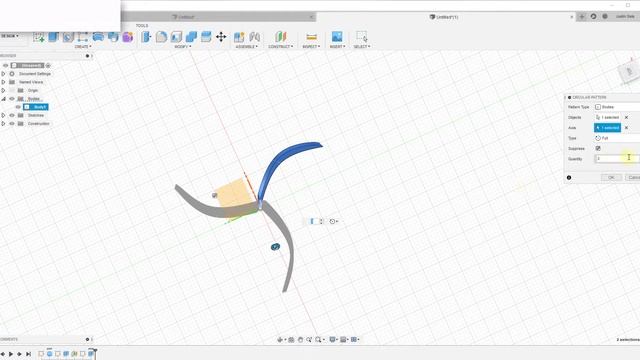Select the New Component icon in Assemble

pos(239,37)
